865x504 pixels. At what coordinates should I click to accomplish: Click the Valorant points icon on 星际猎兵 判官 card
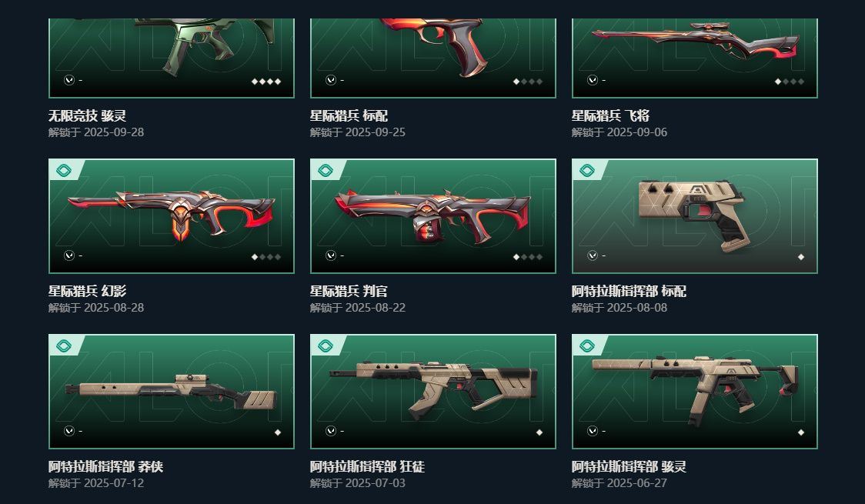click(330, 255)
